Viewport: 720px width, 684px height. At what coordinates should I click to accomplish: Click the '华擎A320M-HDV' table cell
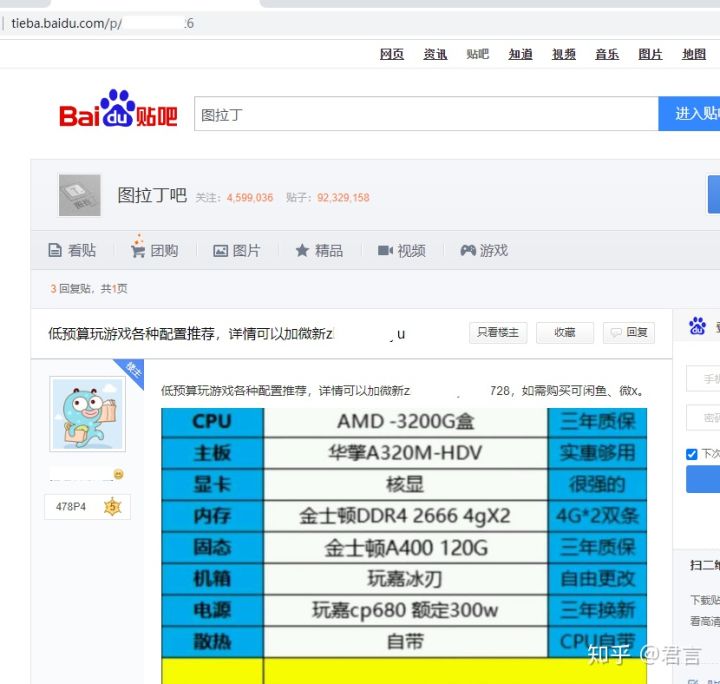pyautogui.click(x=405, y=453)
